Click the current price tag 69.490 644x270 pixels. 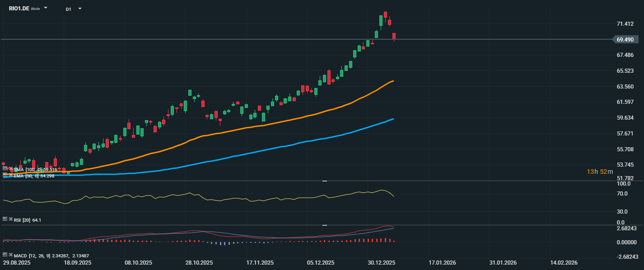tap(625, 40)
